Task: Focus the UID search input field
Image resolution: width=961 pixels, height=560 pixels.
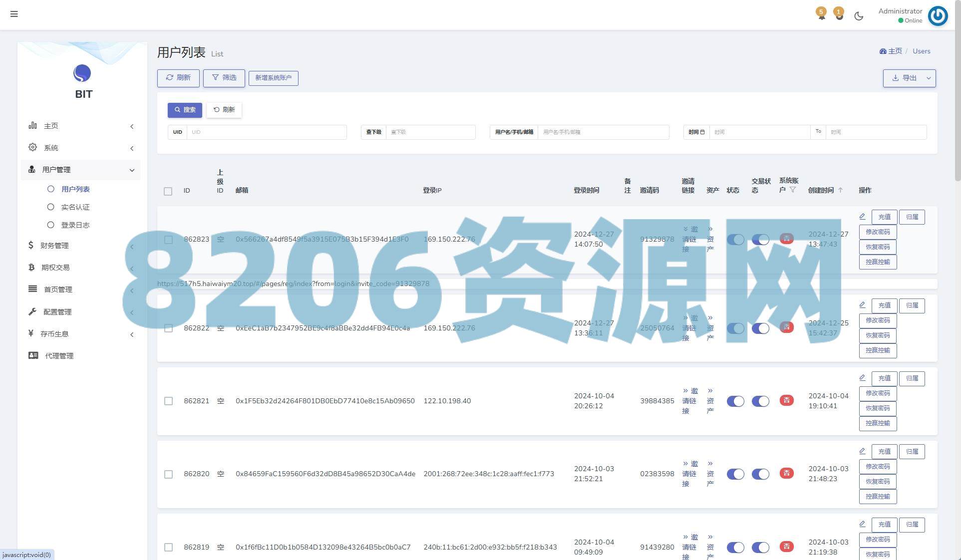Action: point(266,132)
